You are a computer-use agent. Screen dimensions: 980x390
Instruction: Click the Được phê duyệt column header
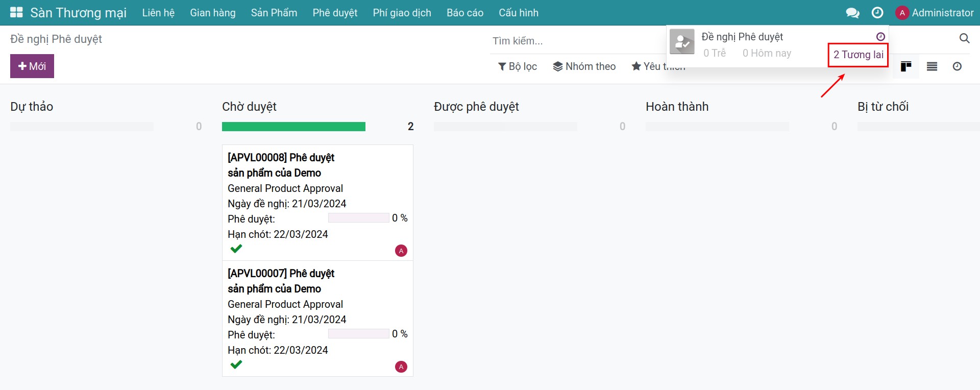coord(476,107)
